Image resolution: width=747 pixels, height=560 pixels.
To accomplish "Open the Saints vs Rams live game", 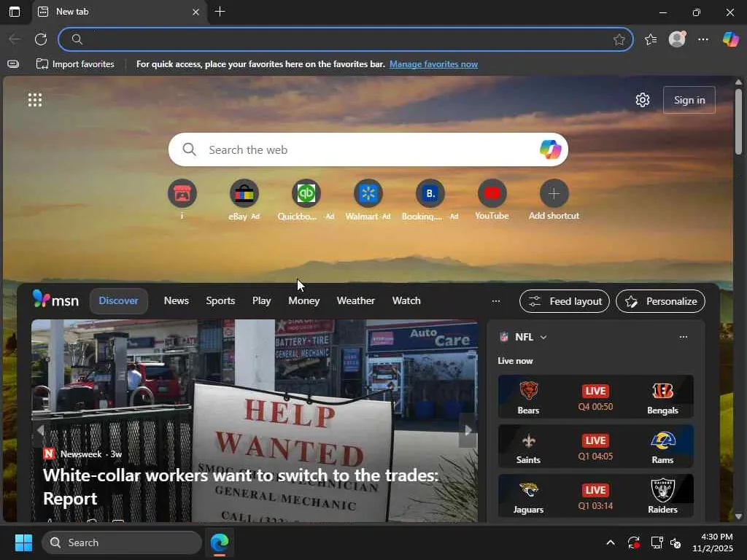I will tap(595, 446).
